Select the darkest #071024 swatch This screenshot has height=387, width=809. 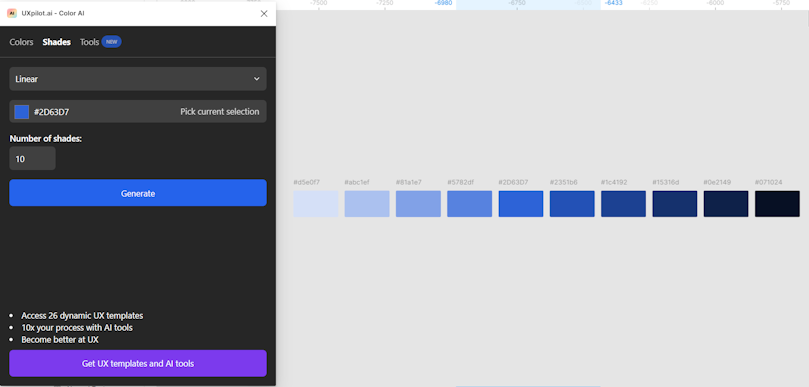[778, 204]
